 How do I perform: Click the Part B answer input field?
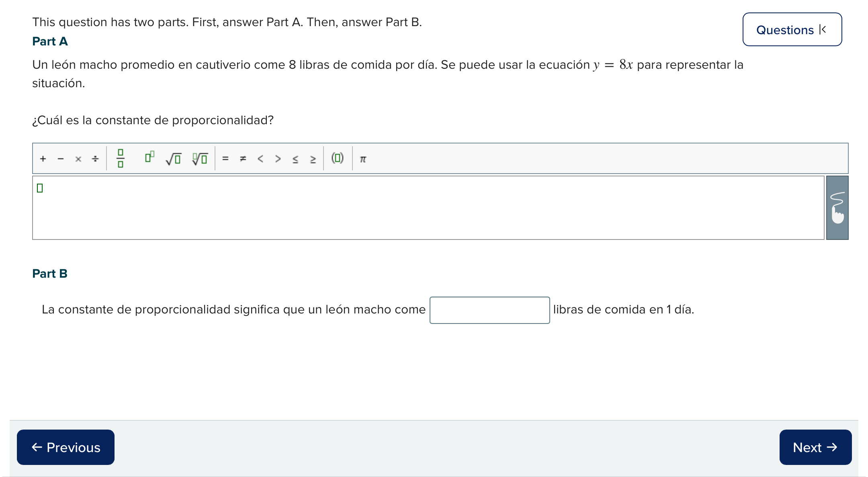489,310
